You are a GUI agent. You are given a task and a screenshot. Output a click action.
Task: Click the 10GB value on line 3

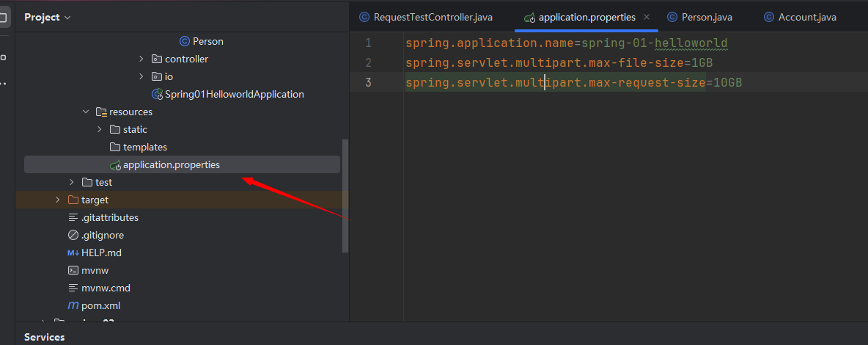pos(727,83)
